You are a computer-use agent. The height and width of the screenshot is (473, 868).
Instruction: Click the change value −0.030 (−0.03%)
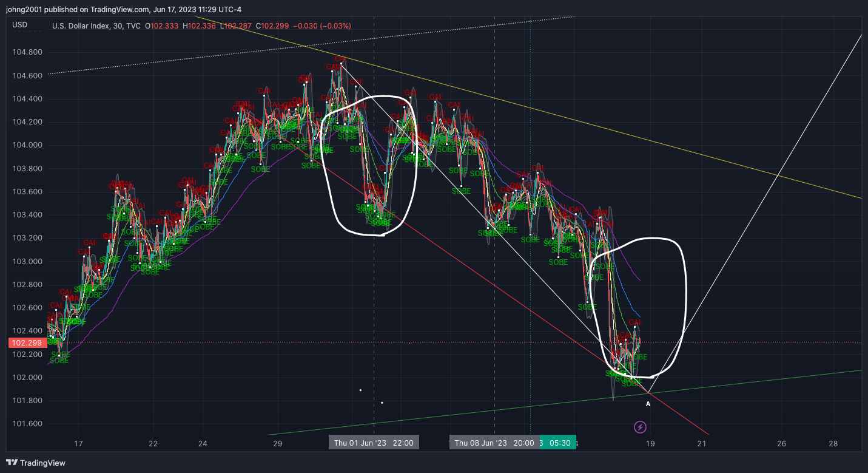coord(321,26)
